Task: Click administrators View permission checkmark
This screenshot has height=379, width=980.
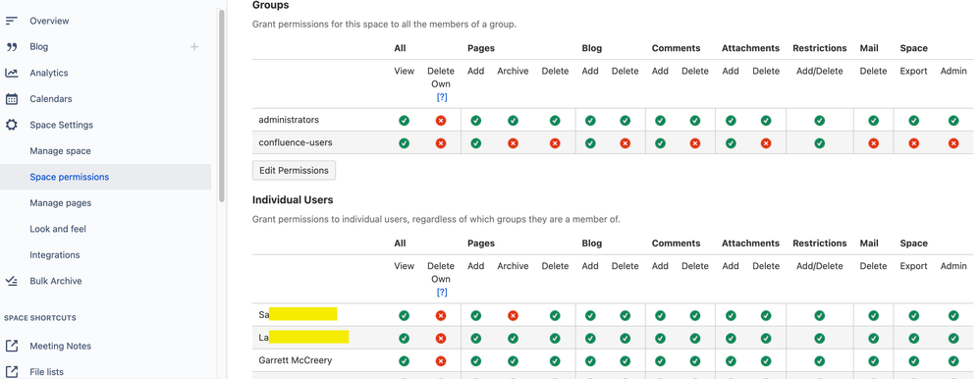Action: point(405,120)
